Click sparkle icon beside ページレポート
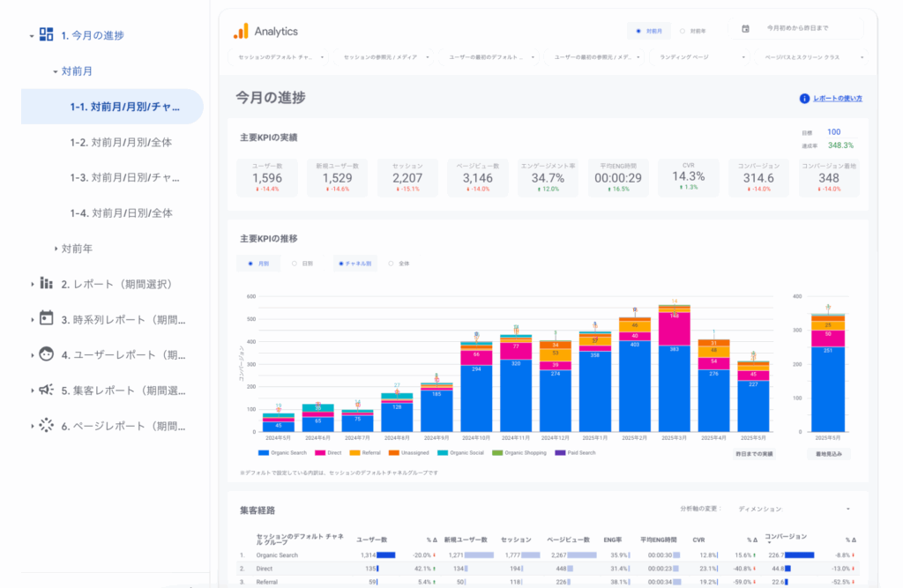The height and width of the screenshot is (588, 903). tap(47, 426)
